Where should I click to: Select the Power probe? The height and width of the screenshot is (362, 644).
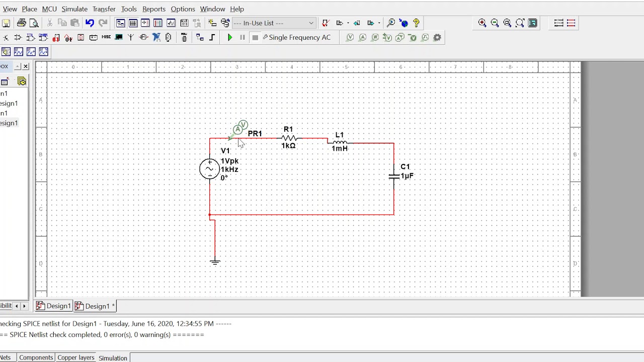tap(375, 37)
